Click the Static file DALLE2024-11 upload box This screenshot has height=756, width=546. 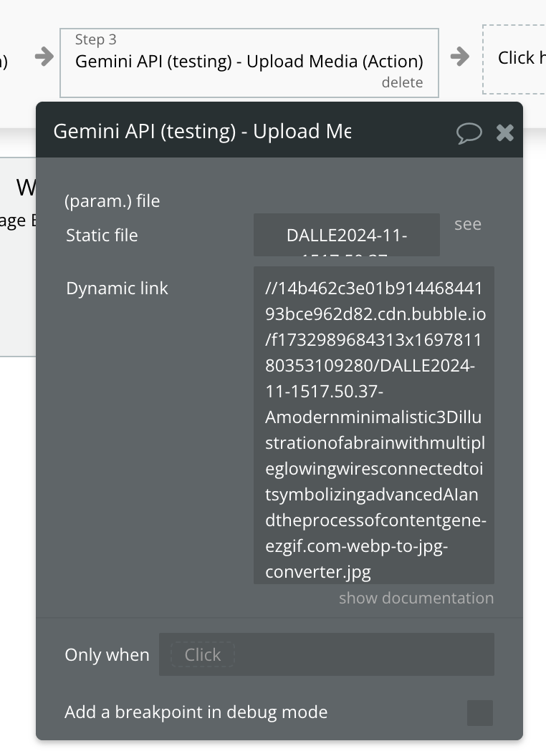[347, 235]
